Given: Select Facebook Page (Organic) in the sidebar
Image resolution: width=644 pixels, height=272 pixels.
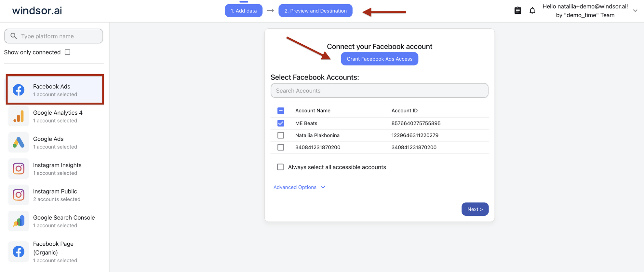Looking at the screenshot, I should [55, 251].
